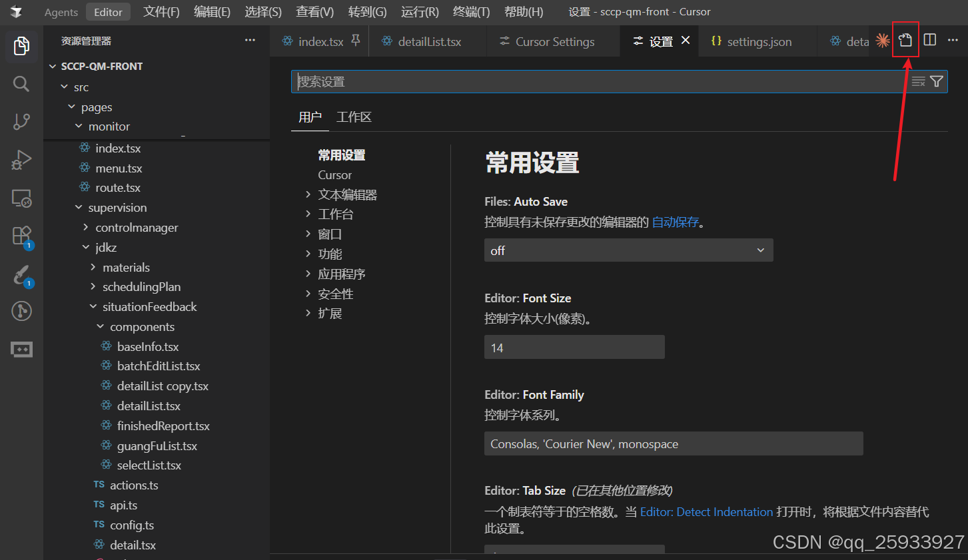Click the braces icon on settings.json tab
The image size is (968, 560).
point(716,41)
